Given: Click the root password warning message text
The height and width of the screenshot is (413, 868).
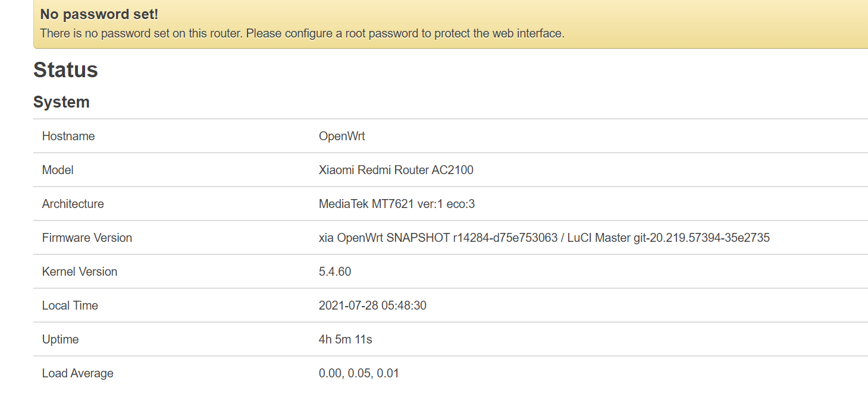Looking at the screenshot, I should (302, 33).
